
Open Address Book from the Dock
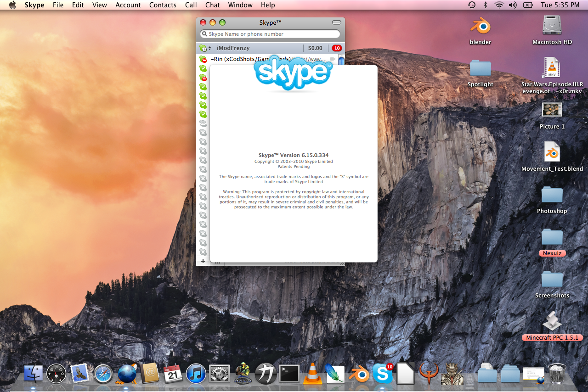pos(150,373)
